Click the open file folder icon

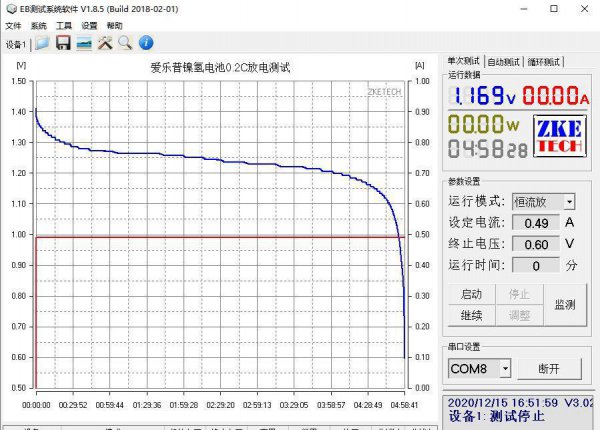pos(42,43)
